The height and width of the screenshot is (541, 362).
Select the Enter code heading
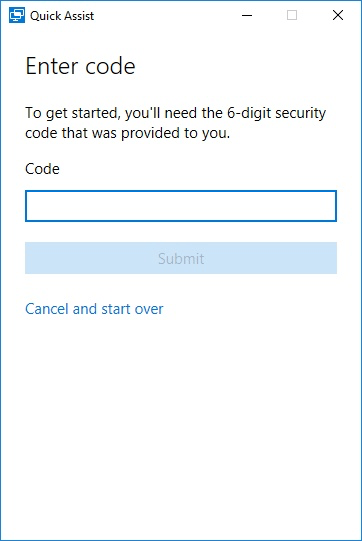click(x=80, y=66)
